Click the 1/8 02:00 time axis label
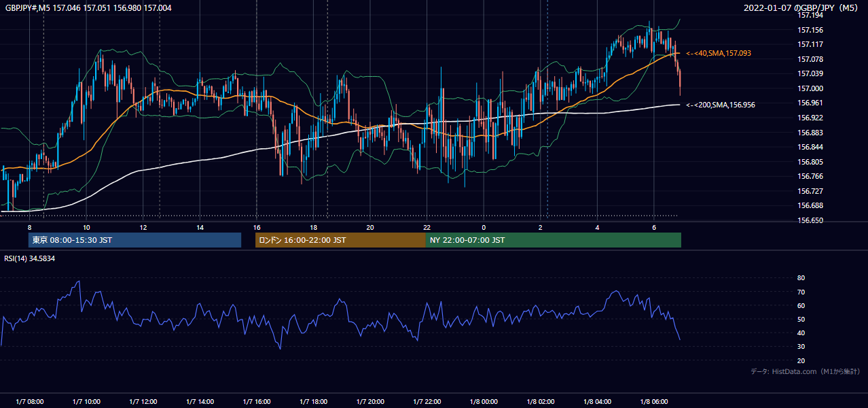The image size is (868, 408). click(x=540, y=402)
